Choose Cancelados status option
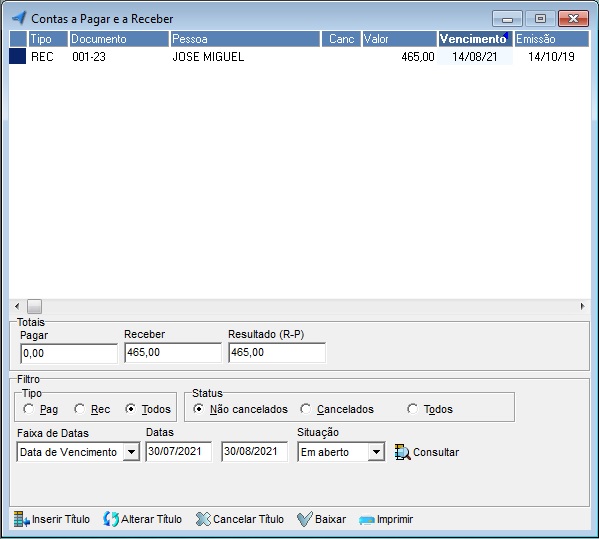 tap(305, 409)
